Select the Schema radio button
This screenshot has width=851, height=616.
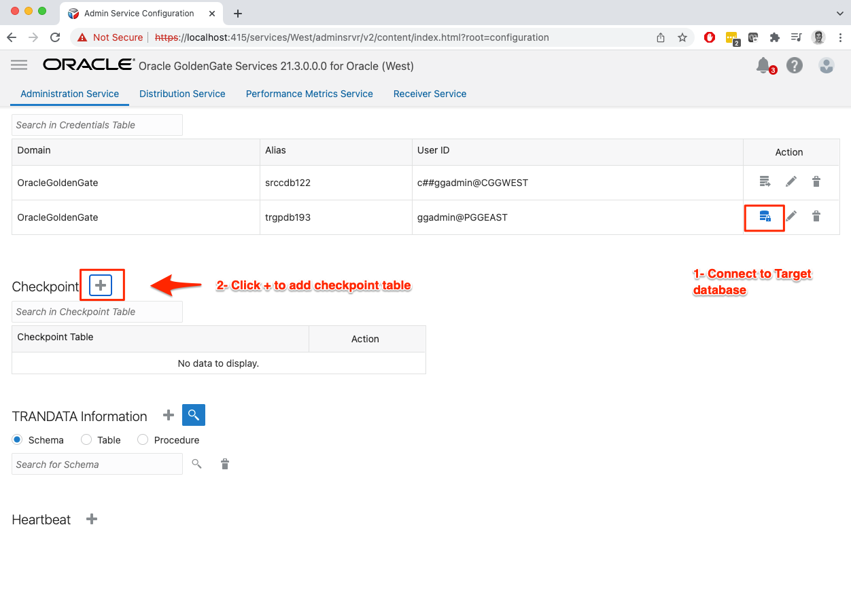18,440
